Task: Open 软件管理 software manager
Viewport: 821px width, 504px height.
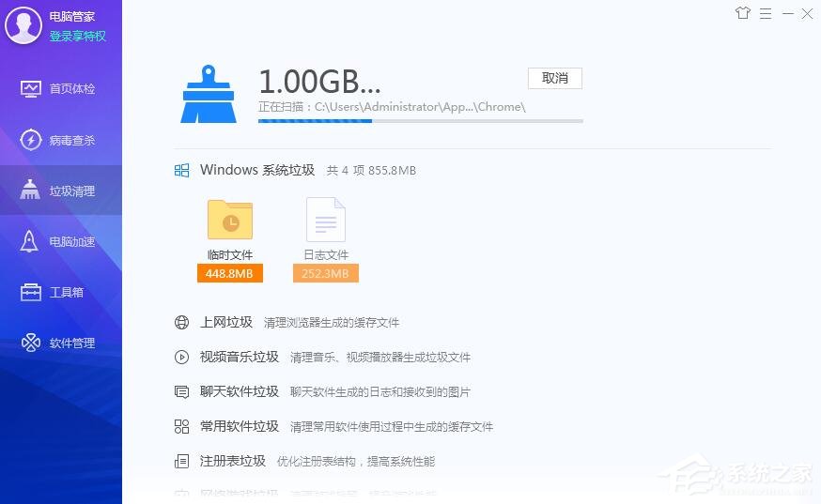Action: [61, 343]
